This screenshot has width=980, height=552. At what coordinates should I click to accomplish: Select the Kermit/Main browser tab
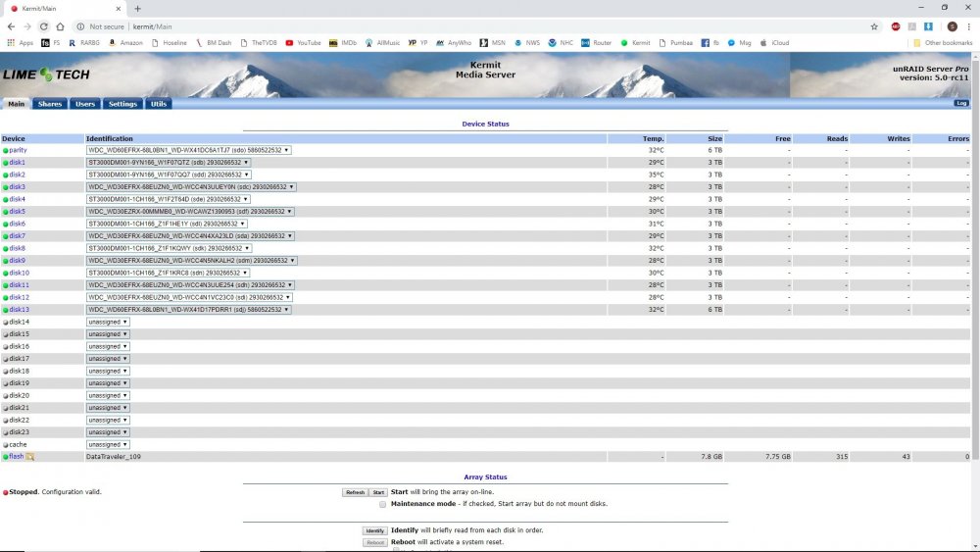click(63, 9)
